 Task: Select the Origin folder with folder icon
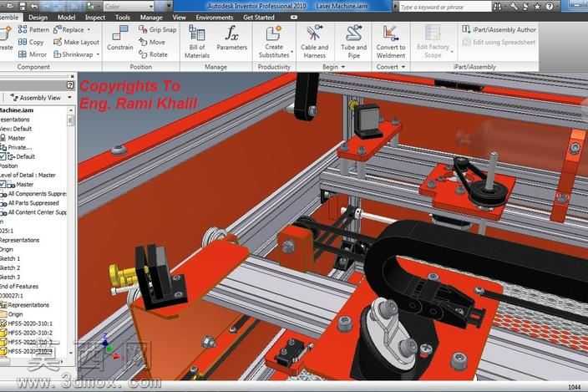tap(12, 314)
